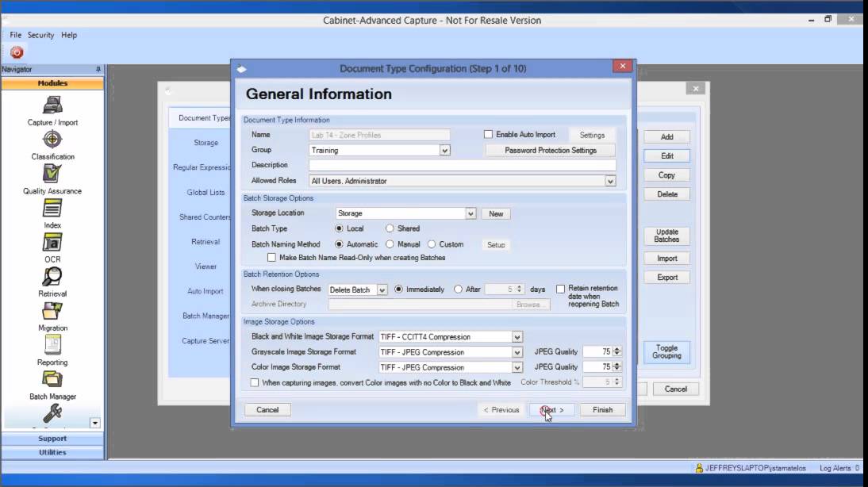This screenshot has height=487, width=868.
Task: Click the Copy button in background window
Action: 667,174
